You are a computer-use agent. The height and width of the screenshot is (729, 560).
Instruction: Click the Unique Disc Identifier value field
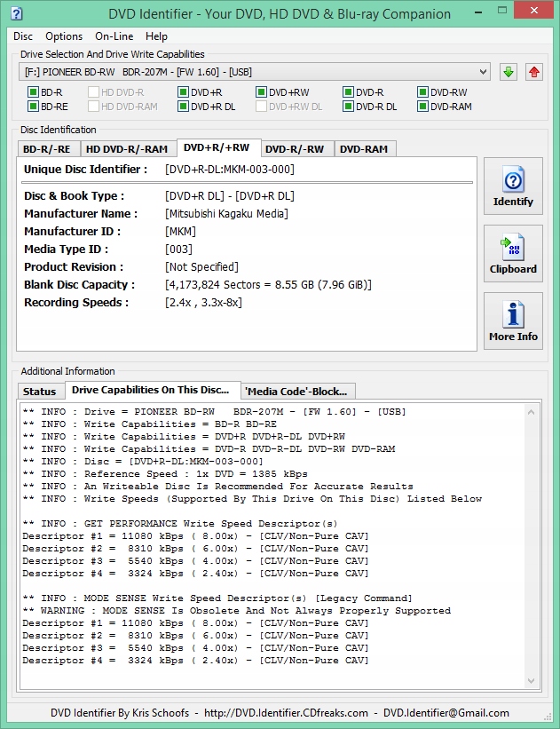click(x=230, y=170)
